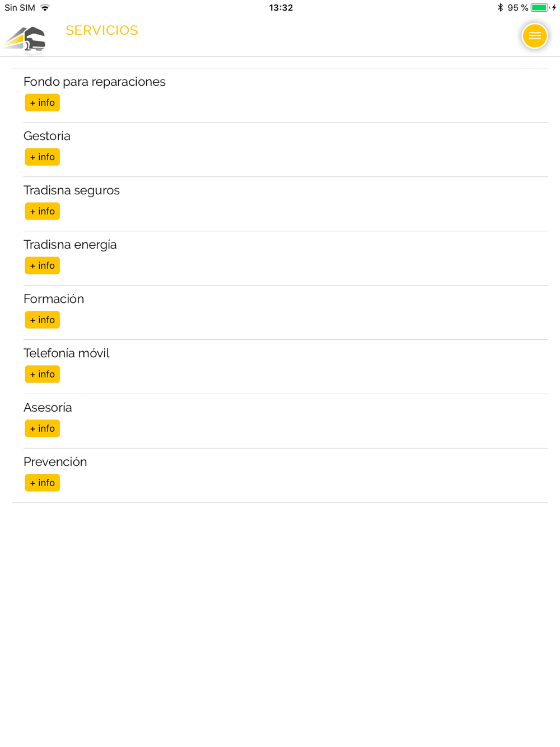Select the Tradisna seguros service title
Image resolution: width=560 pixels, height=747 pixels.
coord(72,190)
